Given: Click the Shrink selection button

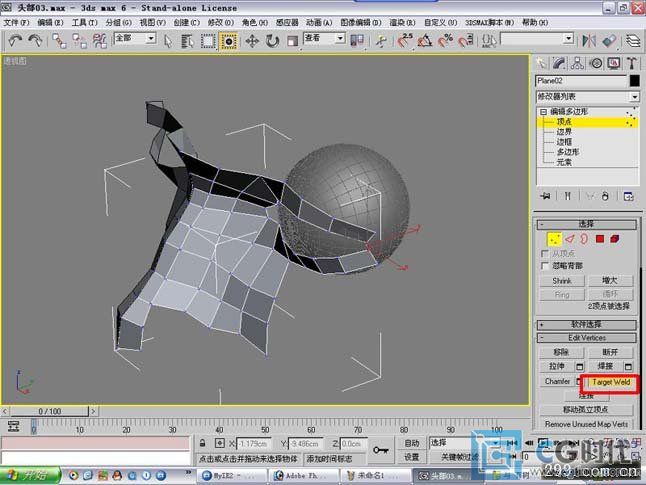Looking at the screenshot, I should [562, 281].
